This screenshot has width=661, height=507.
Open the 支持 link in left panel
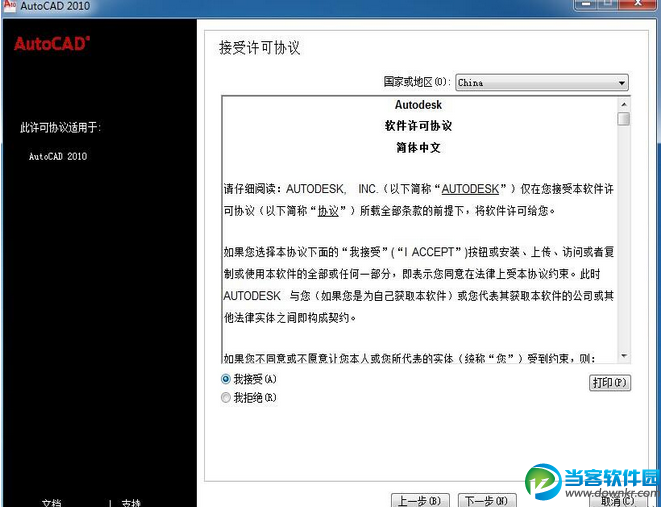131,503
